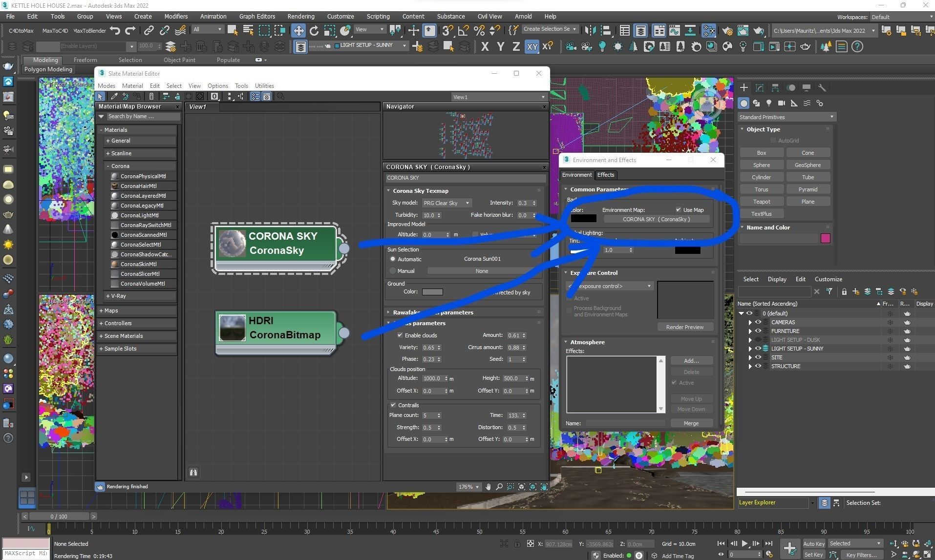The image size is (935, 560).
Task: Select the Move tool on the main toolbar
Action: pos(298,30)
